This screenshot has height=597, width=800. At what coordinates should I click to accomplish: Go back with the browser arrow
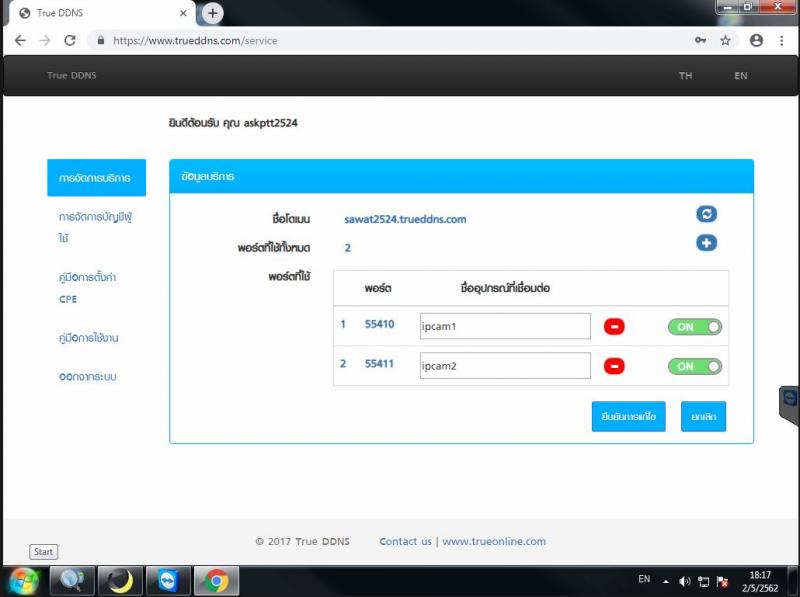tap(20, 40)
